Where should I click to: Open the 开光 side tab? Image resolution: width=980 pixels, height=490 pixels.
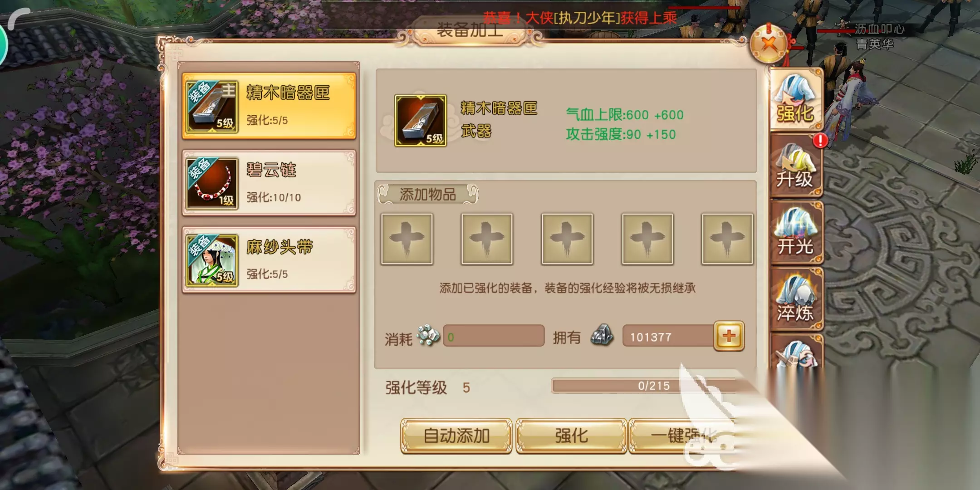click(796, 232)
